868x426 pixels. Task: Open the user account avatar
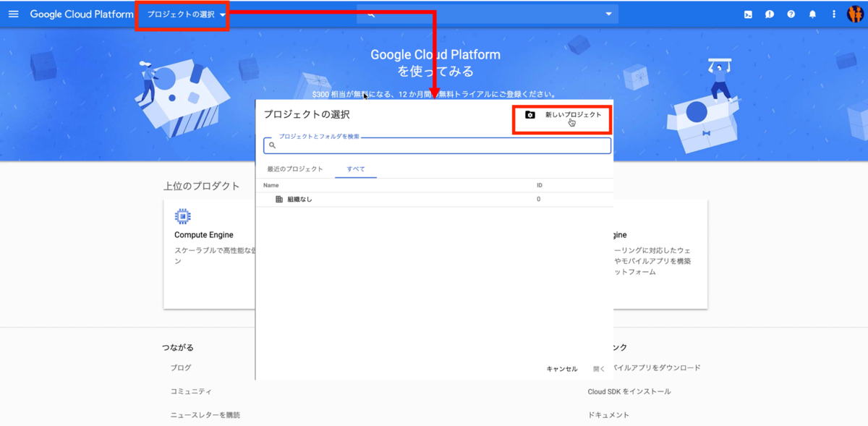click(855, 14)
